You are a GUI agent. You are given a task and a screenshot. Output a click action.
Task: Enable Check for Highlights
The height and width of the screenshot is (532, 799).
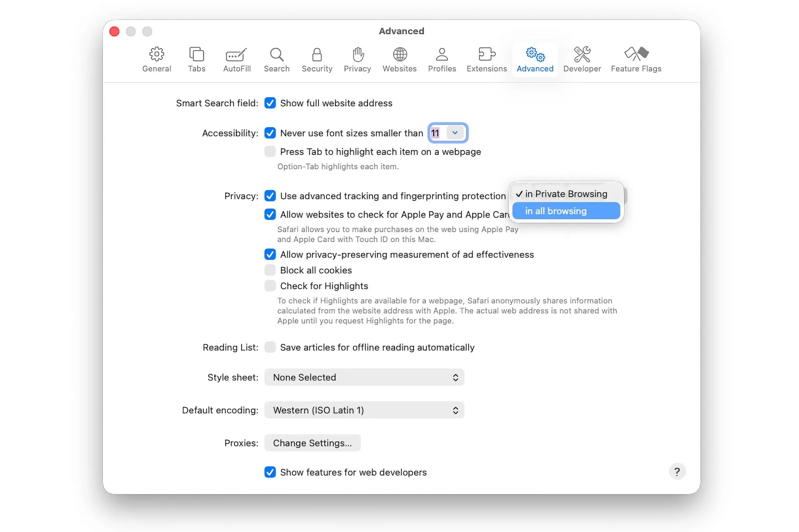coord(270,286)
